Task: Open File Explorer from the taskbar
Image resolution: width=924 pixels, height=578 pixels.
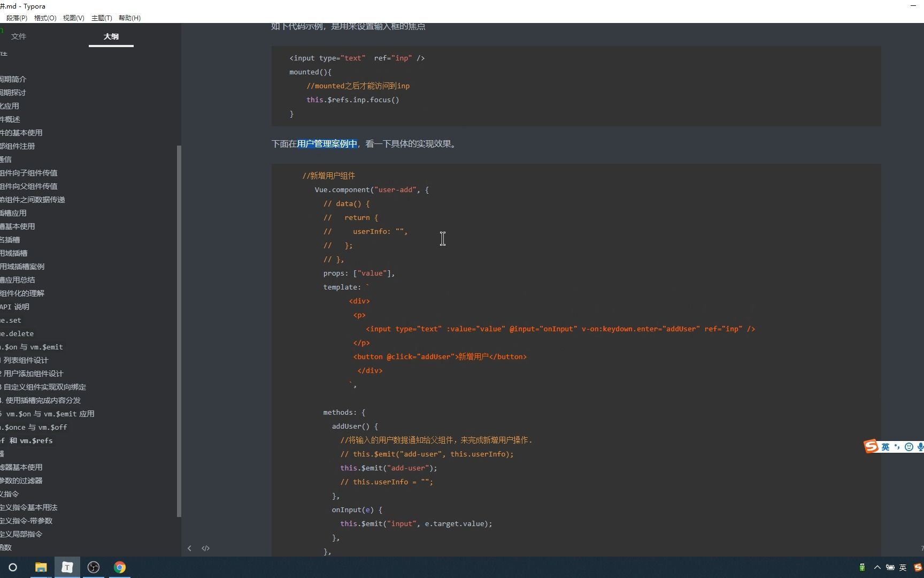Action: (x=41, y=567)
